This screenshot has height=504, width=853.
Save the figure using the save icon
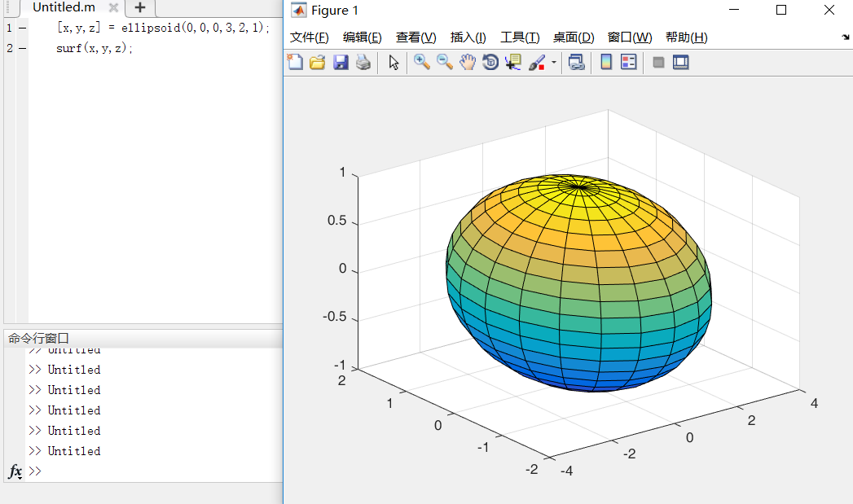341,62
